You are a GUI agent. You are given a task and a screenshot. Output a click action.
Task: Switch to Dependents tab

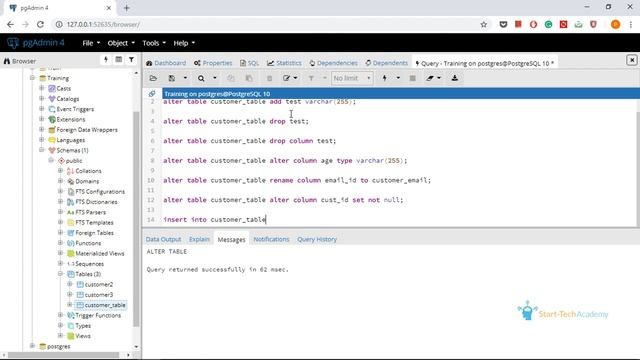coord(387,63)
